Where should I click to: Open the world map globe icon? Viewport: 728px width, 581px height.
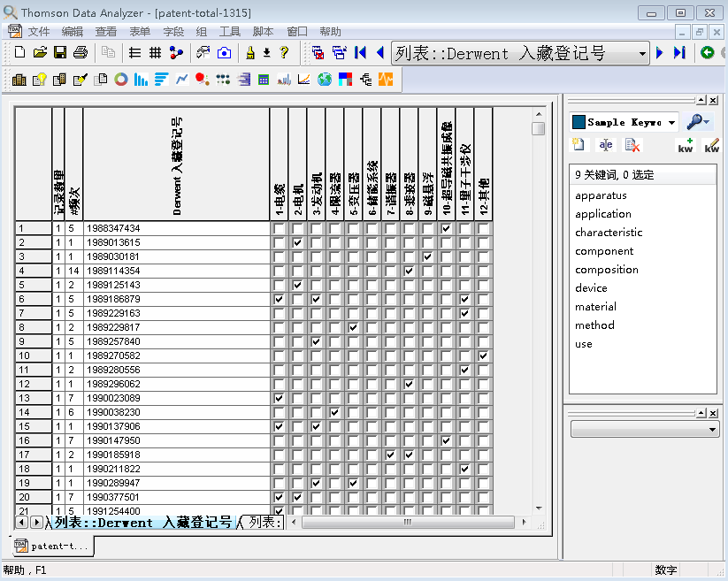325,80
